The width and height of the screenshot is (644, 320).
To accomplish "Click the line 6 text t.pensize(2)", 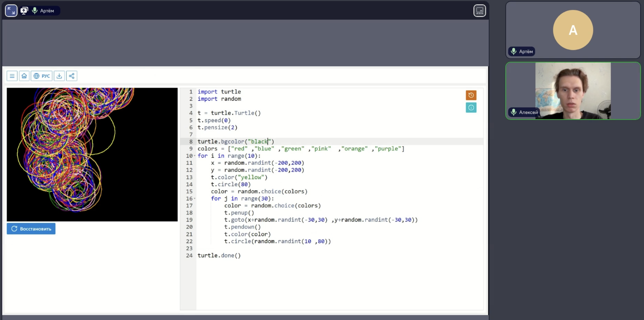I will pyautogui.click(x=218, y=127).
